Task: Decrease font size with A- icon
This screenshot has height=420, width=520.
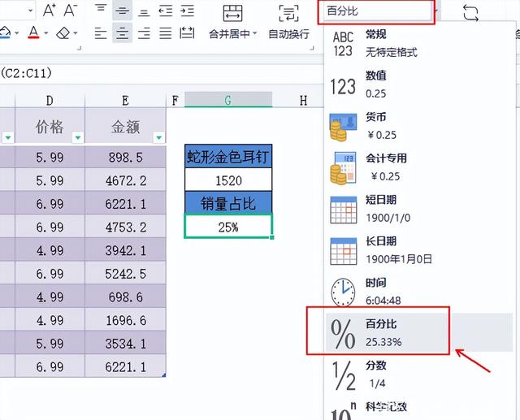Action: pyautogui.click(x=71, y=11)
